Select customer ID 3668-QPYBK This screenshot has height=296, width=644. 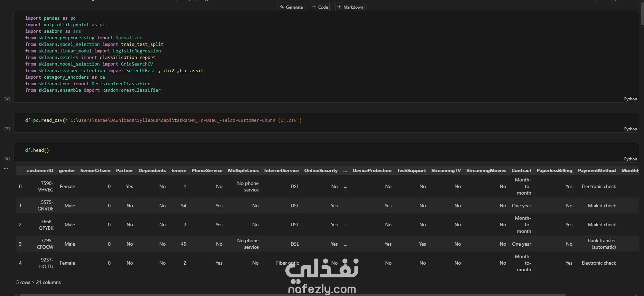pos(46,225)
